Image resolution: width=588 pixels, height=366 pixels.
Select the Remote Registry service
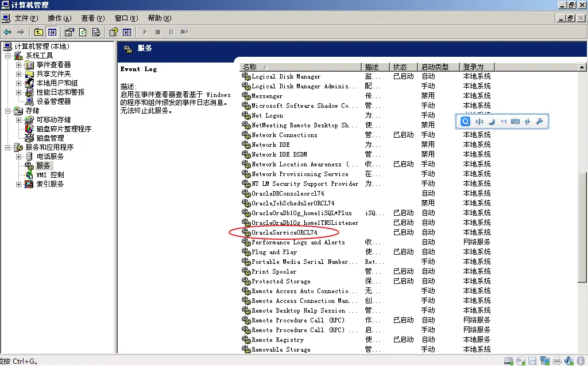[277, 340]
